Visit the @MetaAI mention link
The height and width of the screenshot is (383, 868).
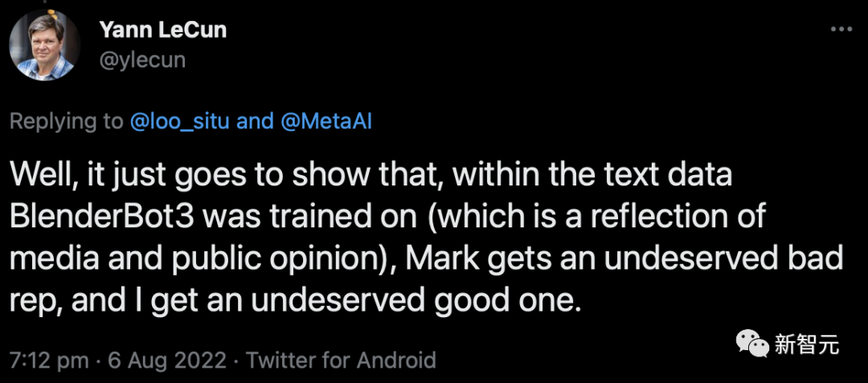(325, 121)
